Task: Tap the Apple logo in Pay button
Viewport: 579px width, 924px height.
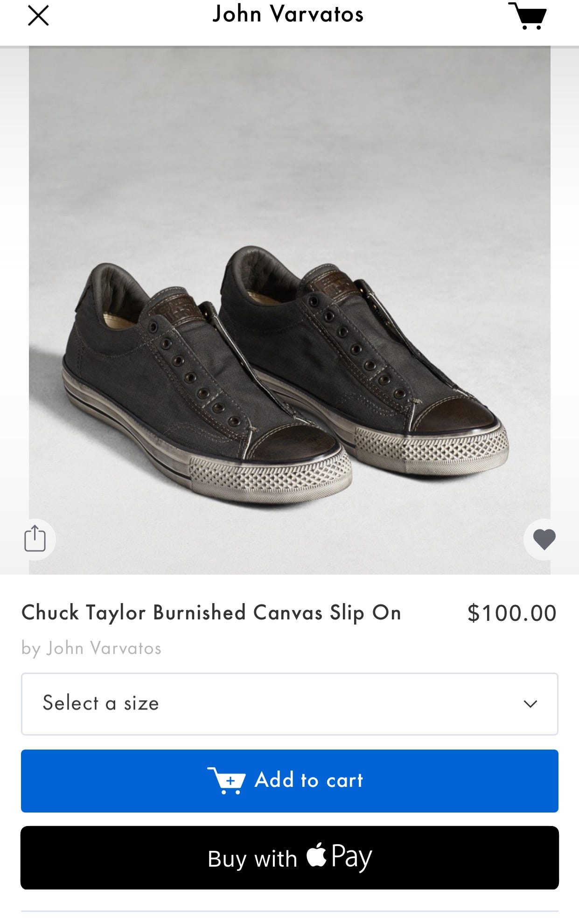Action: coord(316,855)
